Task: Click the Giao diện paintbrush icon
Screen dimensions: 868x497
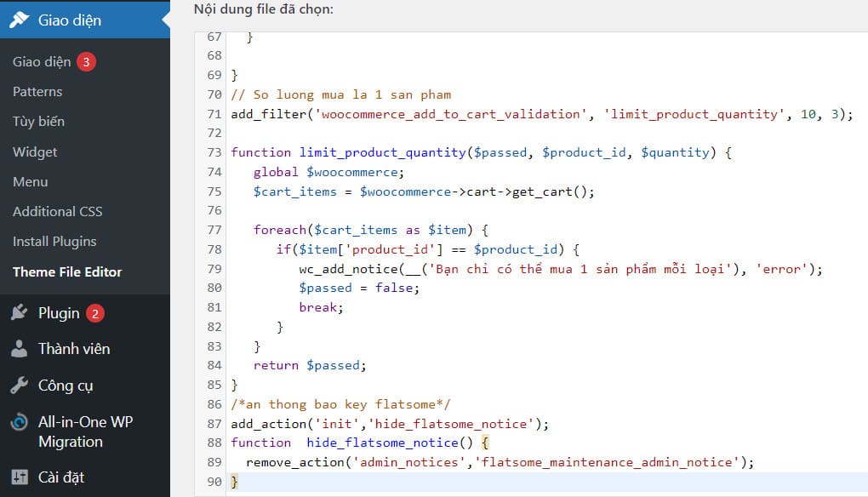Action: 19,20
